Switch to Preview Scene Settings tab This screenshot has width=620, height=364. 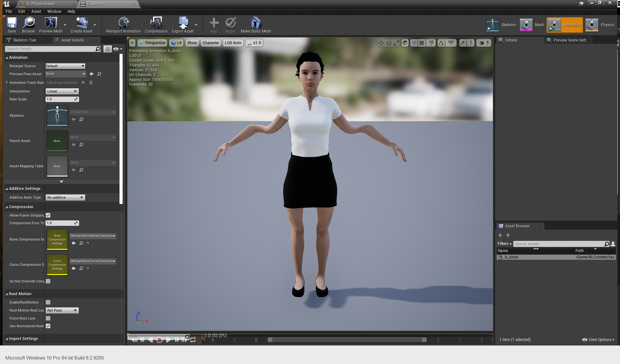tap(569, 40)
